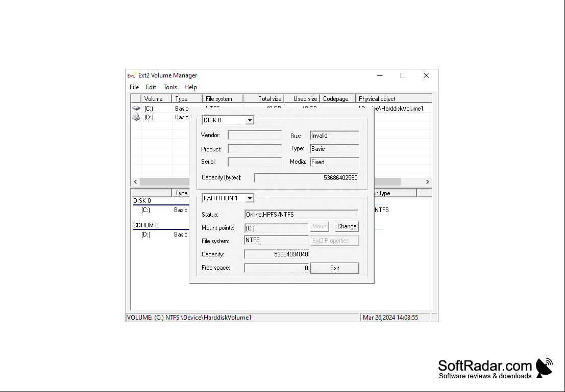Click the Free space field
565x392 pixels.
[276, 268]
